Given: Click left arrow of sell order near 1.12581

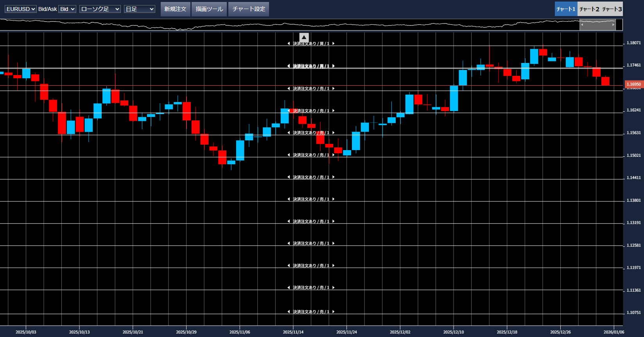Looking at the screenshot, I should (289, 244).
